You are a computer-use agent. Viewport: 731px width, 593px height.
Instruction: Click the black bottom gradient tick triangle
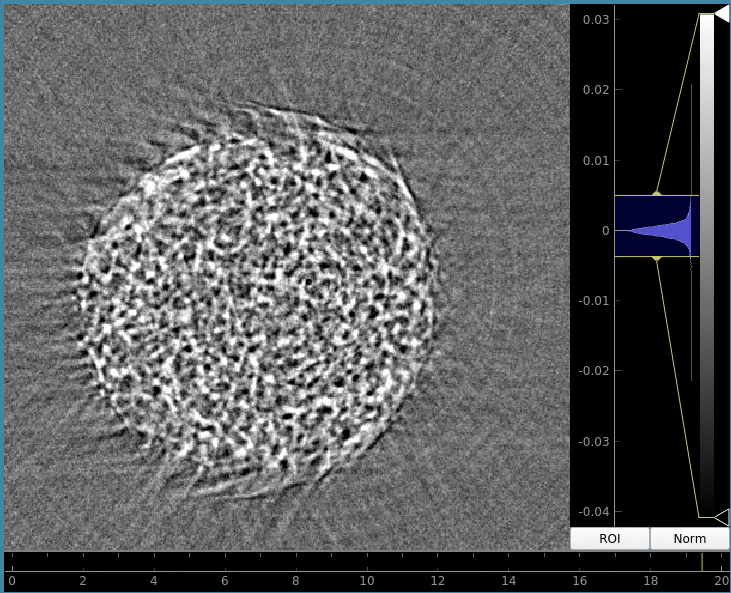[x=721, y=517]
